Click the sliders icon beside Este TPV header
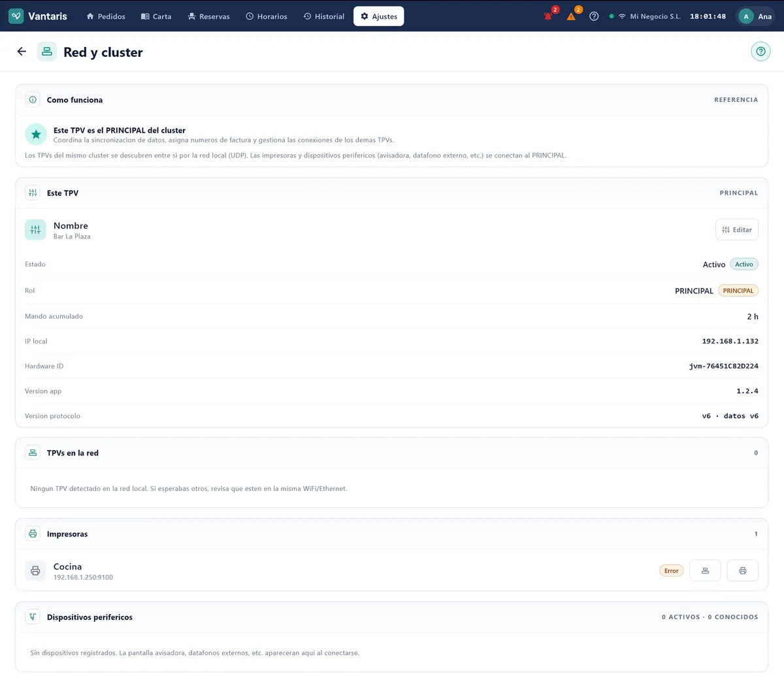This screenshot has width=784, height=676. 33,193
